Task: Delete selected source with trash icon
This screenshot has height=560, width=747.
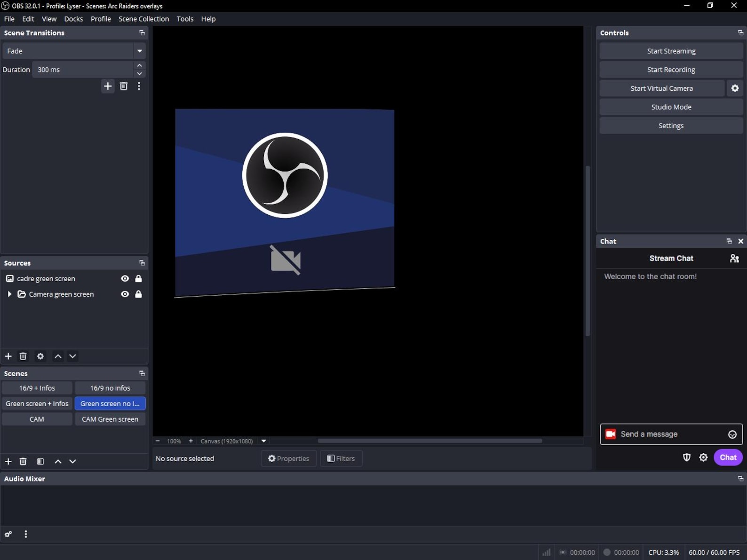Action: 23,356
